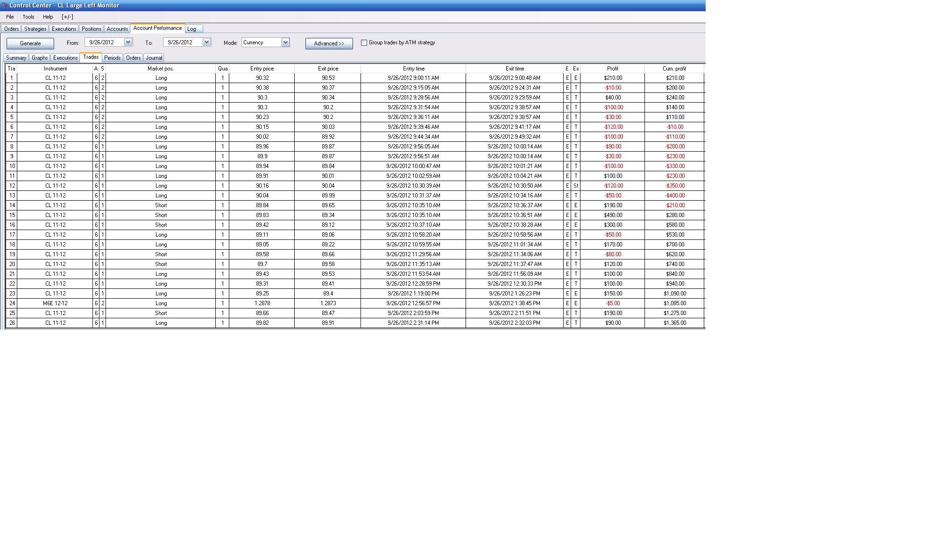Click exit price 89.4

click(328, 294)
